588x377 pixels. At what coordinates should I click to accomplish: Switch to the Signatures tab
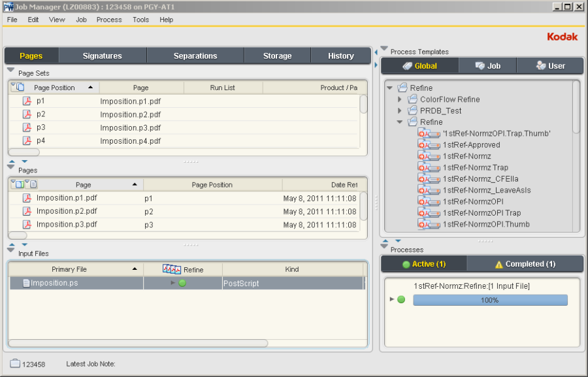click(x=102, y=56)
